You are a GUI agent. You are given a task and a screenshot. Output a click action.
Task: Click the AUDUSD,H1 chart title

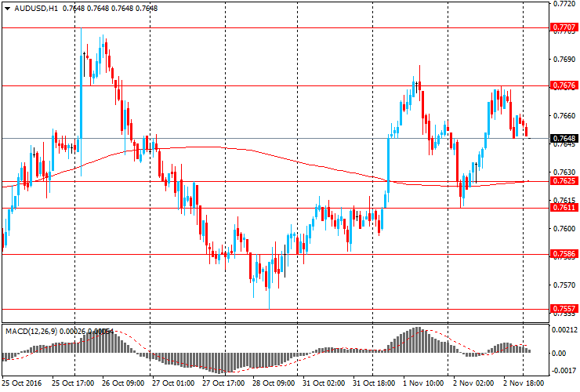coord(36,8)
